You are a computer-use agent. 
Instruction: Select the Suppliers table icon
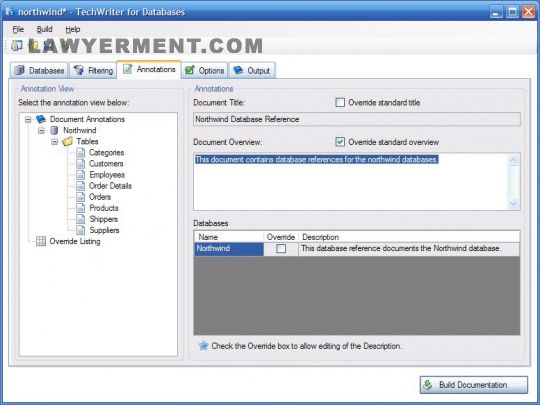click(x=80, y=230)
